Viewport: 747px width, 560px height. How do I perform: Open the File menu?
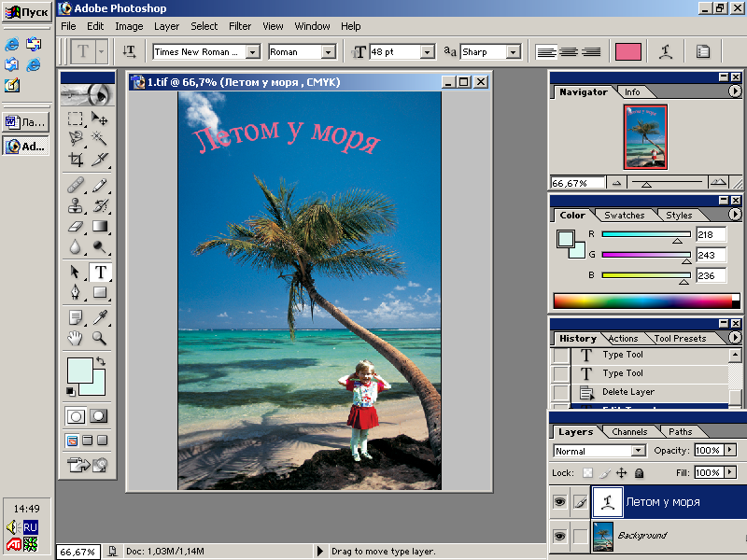click(x=68, y=26)
